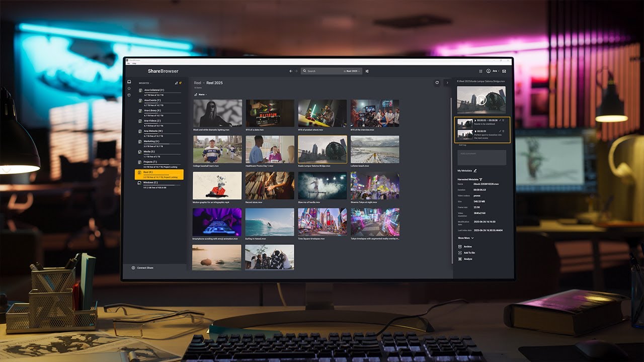This screenshot has width=644, height=362.
Task: Edit the 'Perfect spot to transition' comment
Action: [500, 131]
